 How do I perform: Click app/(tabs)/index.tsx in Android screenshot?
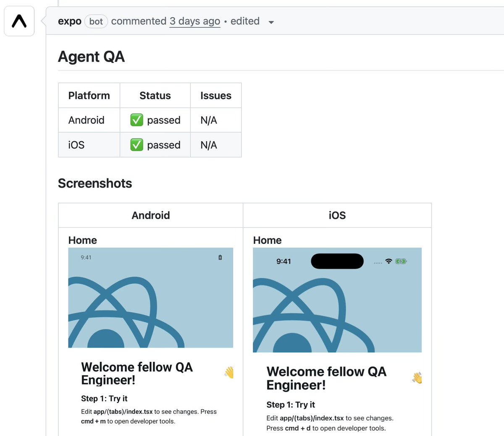tap(123, 412)
